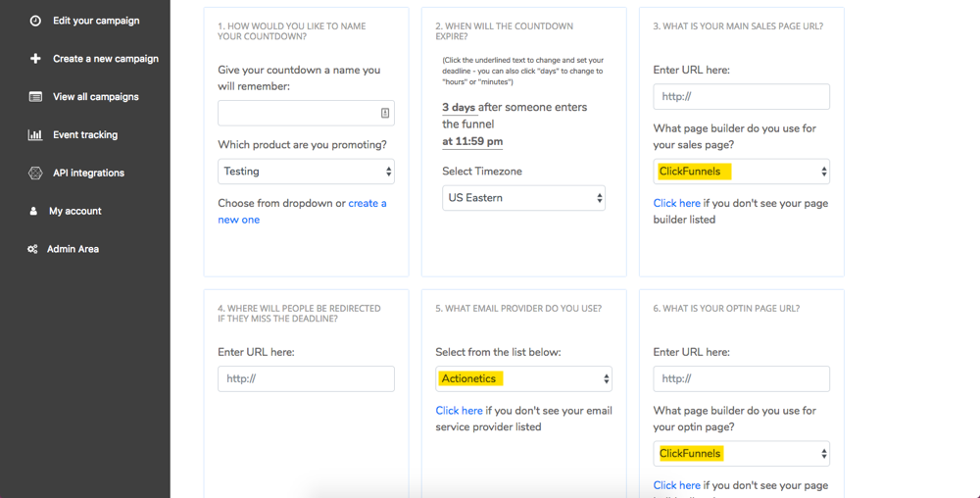
Task: Click heading '2. WHEN WILL THE COUNTDOWN EXPIRE?'
Action: pos(504,31)
